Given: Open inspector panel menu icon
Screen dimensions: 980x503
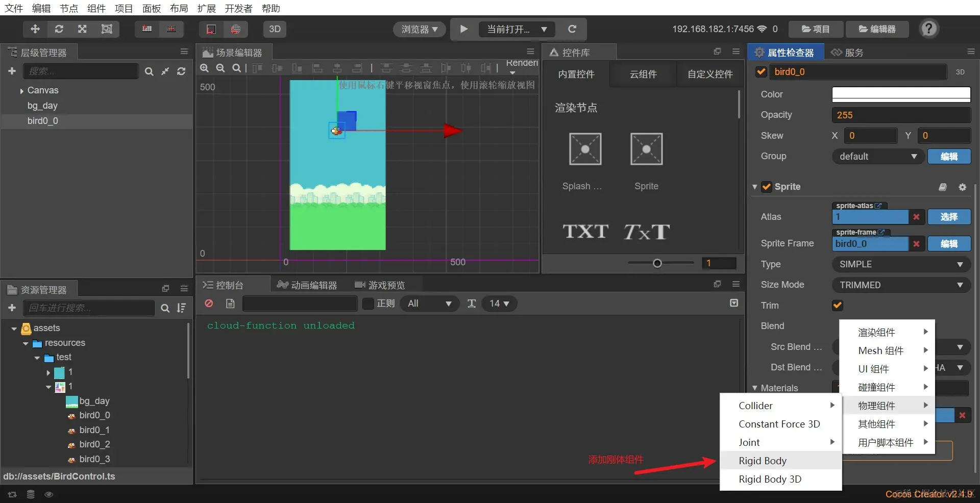Looking at the screenshot, I should click(x=971, y=52).
